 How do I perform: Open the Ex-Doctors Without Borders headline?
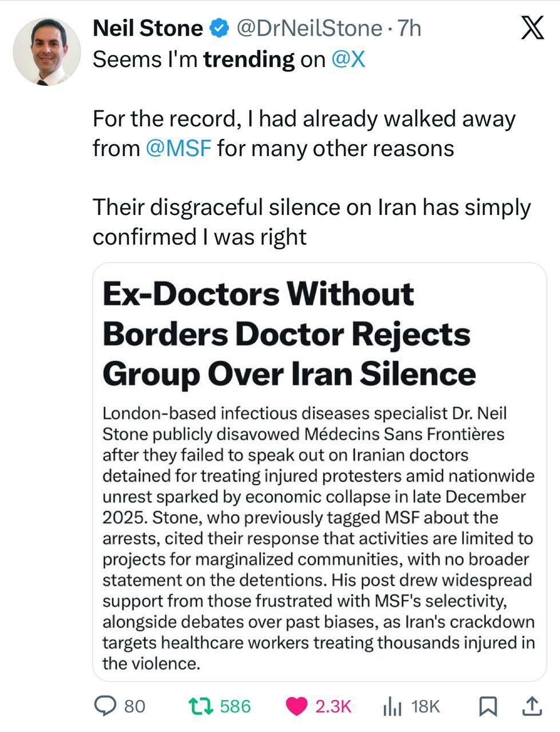(289, 333)
